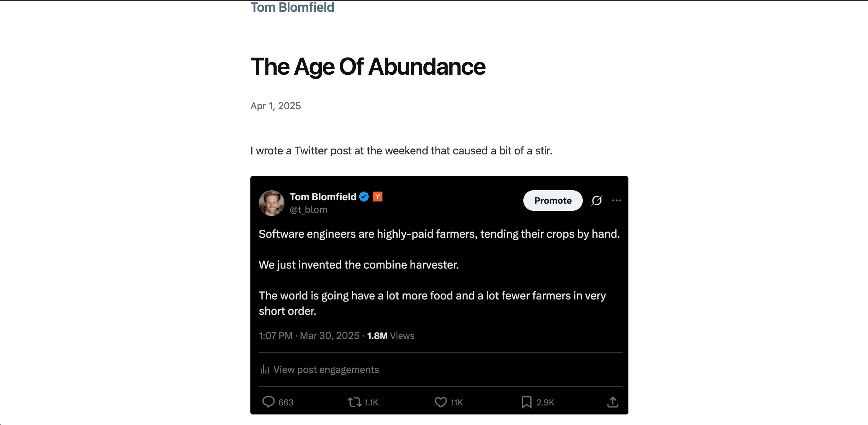Click the post title The Age Of Abundance
868x425 pixels.
click(x=368, y=67)
